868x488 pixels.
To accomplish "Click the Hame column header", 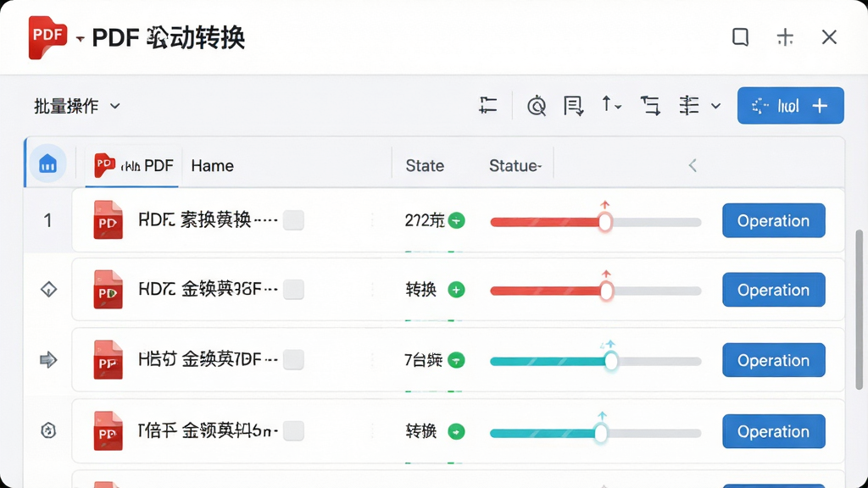I will click(212, 165).
